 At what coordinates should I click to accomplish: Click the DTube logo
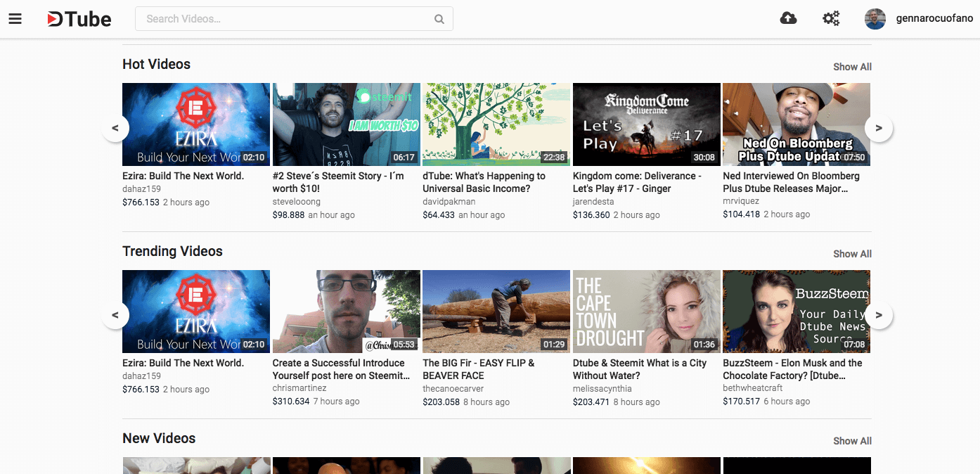pyautogui.click(x=79, y=19)
